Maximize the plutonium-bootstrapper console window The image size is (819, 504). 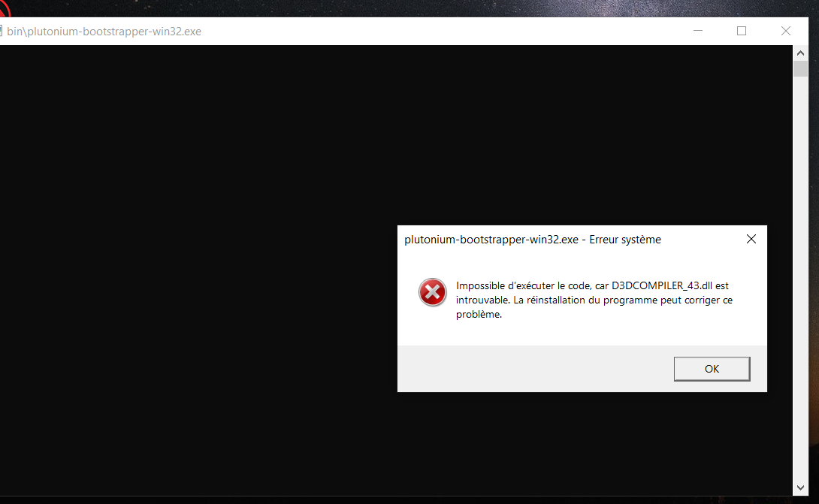[x=742, y=31]
